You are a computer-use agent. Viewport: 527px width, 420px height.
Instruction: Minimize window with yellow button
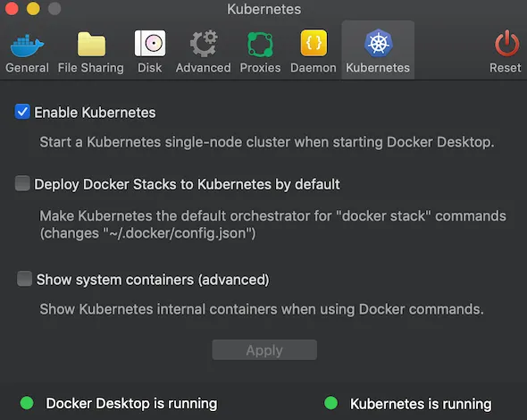click(33, 9)
